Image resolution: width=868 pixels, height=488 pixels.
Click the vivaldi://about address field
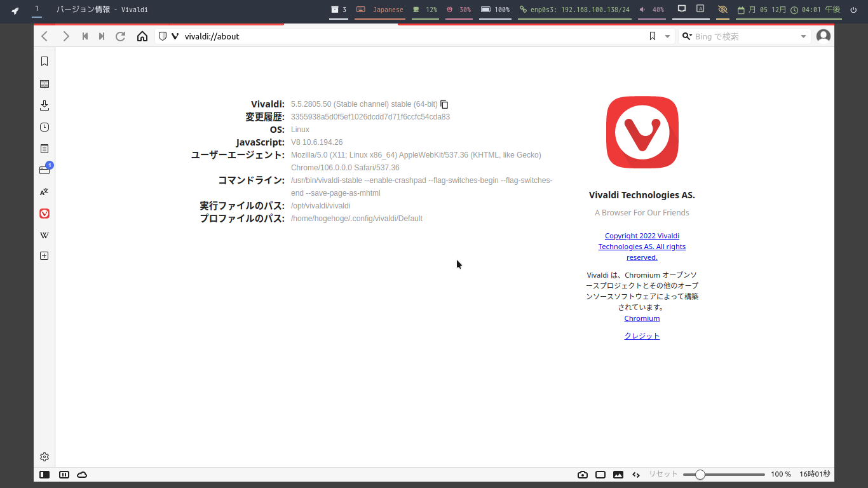(x=413, y=36)
